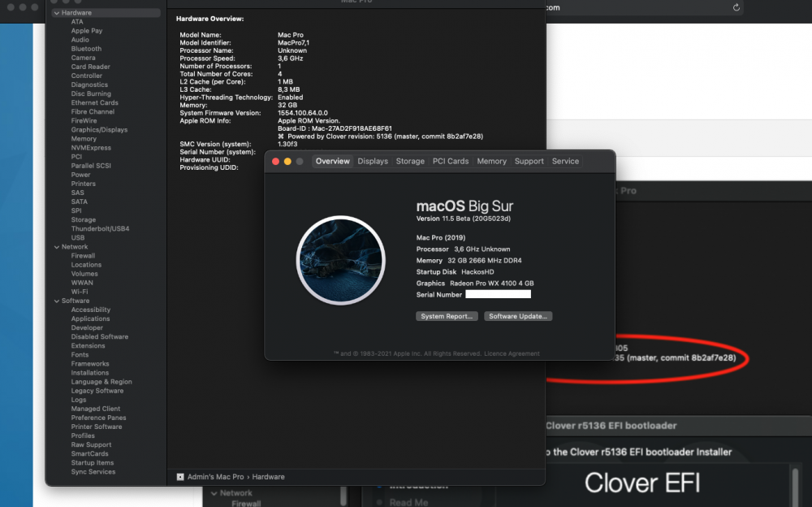Click Admin's Mac Pro in path bar
The image size is (812, 507).
tap(215, 477)
